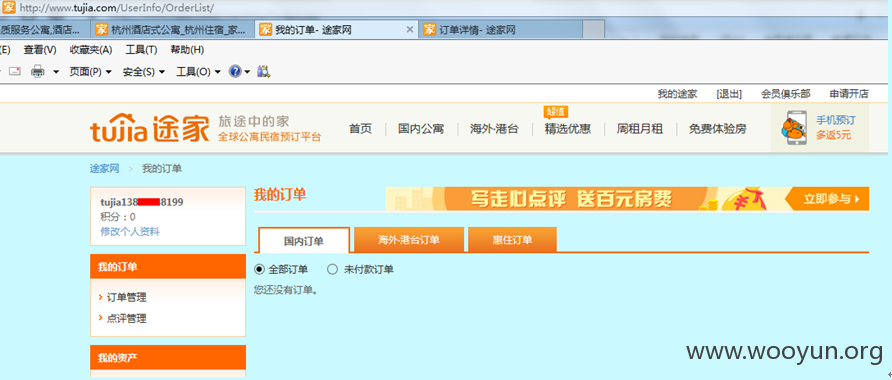This screenshot has height=380, width=892.
Task: Click the 我的途家 link
Action: pyautogui.click(x=677, y=94)
